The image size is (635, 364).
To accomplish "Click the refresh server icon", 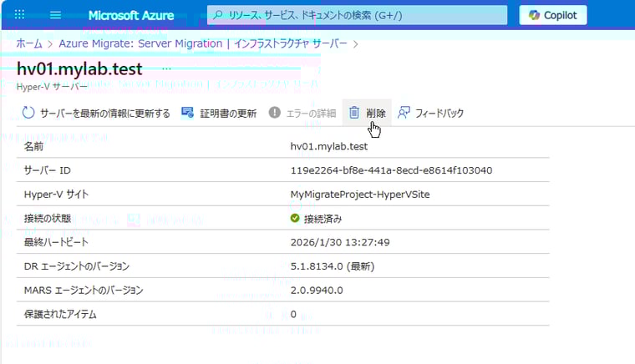I will tap(28, 113).
